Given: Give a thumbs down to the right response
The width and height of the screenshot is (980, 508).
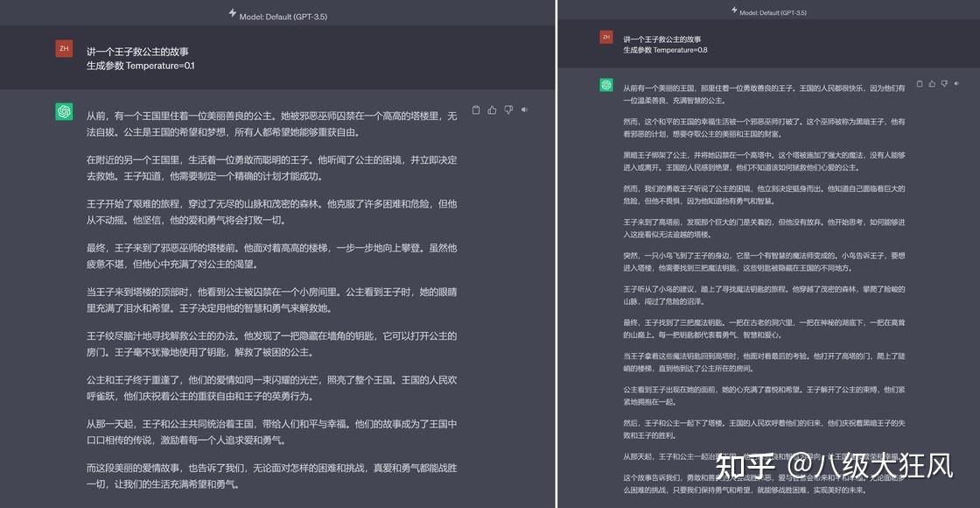Looking at the screenshot, I should 944,83.
